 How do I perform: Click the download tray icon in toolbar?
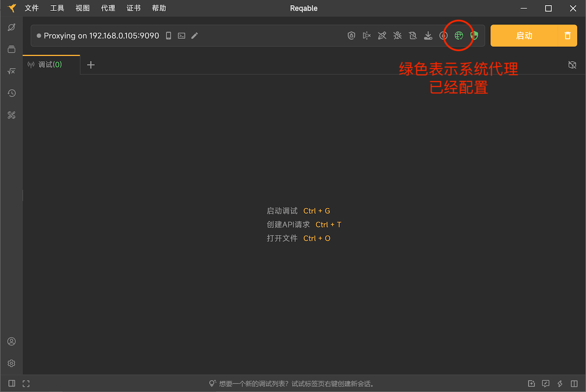[x=428, y=36]
